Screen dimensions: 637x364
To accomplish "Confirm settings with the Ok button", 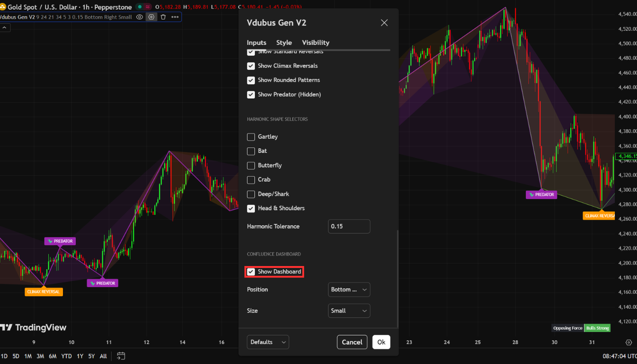I will coord(381,342).
